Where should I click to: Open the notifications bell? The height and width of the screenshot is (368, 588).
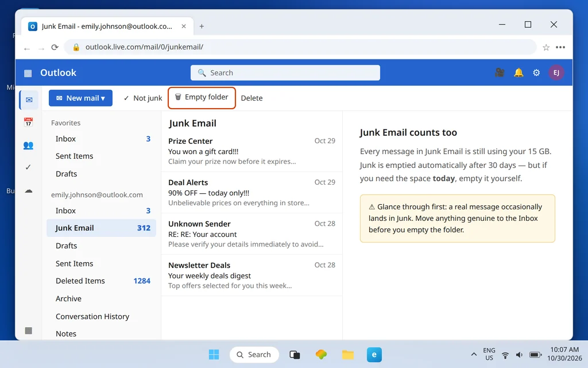(519, 72)
